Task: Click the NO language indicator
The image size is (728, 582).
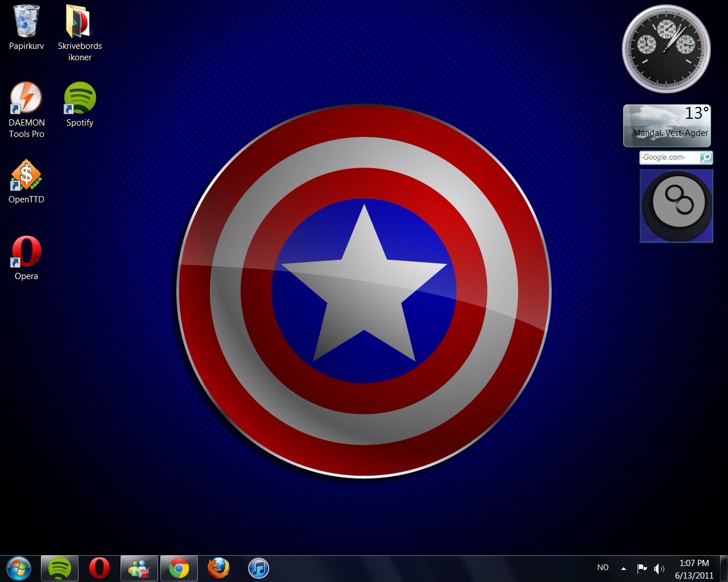Action: (x=603, y=568)
